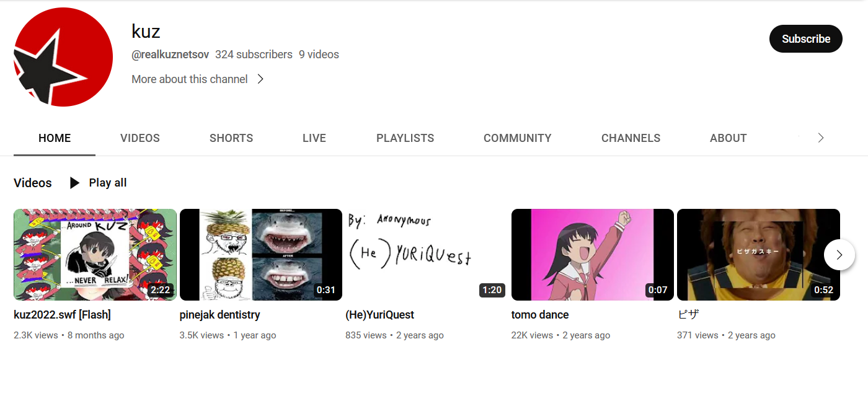Play the tomo dance video thumbnail

592,255
